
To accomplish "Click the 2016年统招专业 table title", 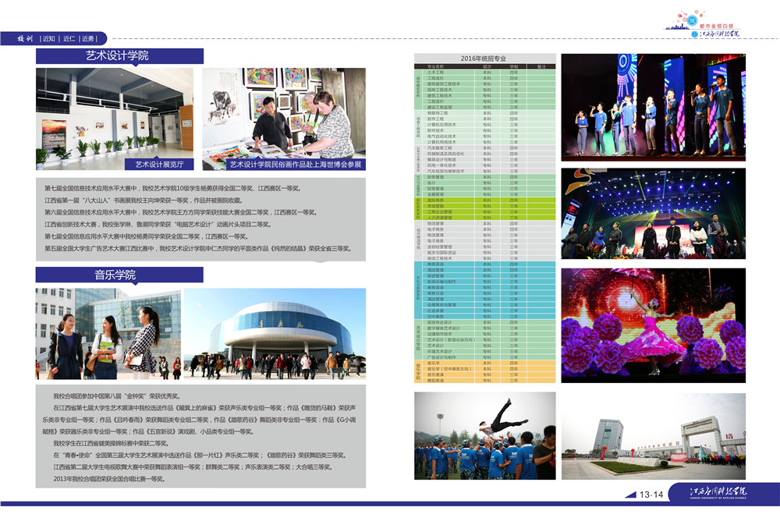I will point(484,59).
